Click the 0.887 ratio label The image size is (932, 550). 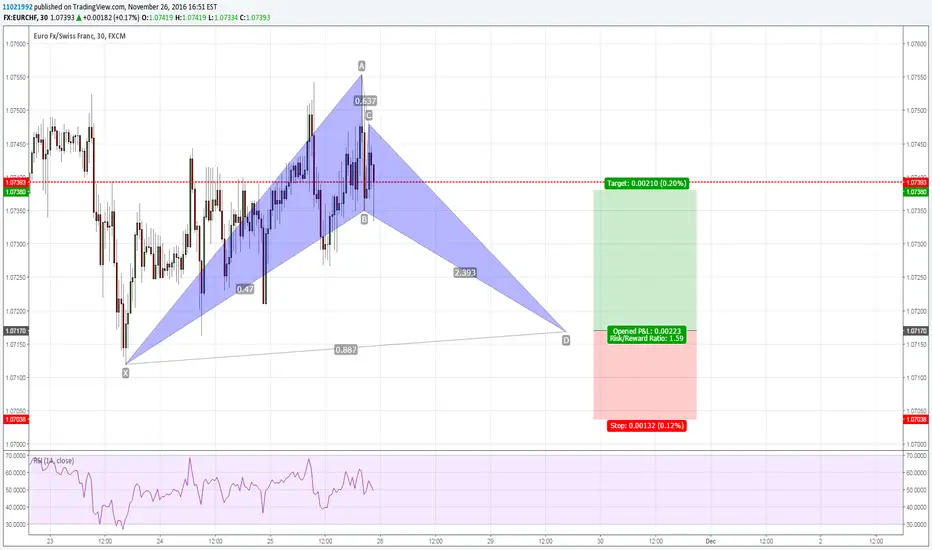tap(346, 350)
